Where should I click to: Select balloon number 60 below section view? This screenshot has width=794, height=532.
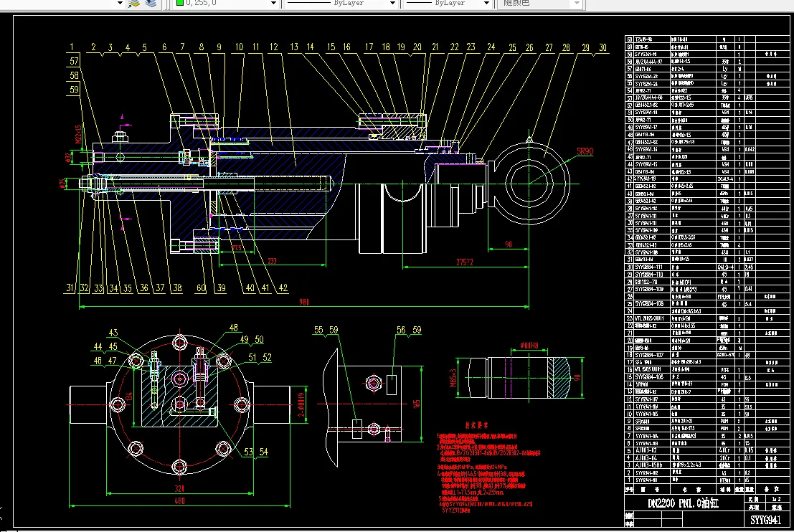pos(201,288)
